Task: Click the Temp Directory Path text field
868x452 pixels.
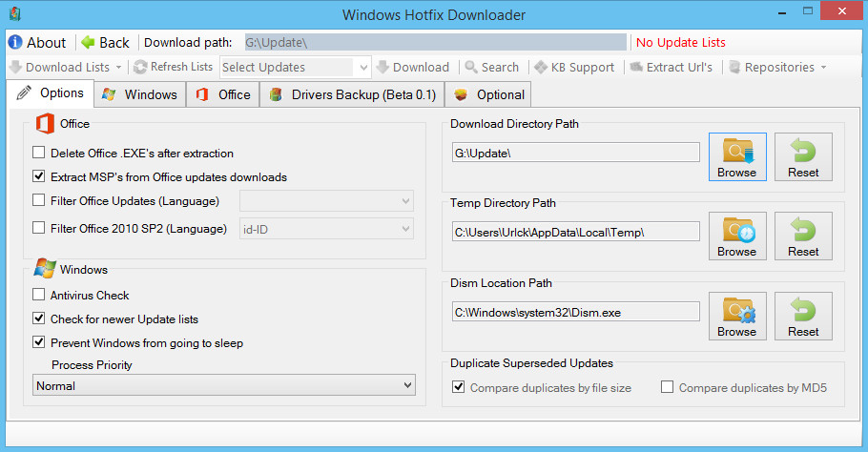Action: [x=576, y=232]
